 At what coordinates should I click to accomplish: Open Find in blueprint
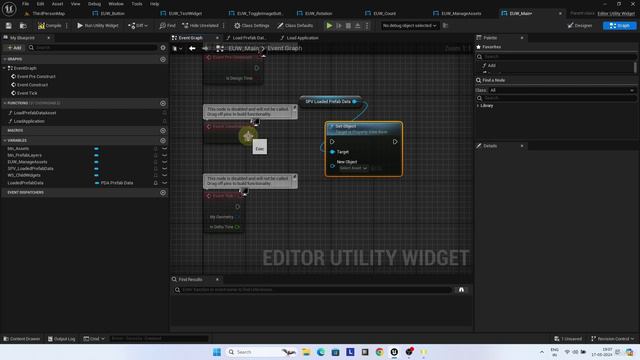(x=167, y=26)
